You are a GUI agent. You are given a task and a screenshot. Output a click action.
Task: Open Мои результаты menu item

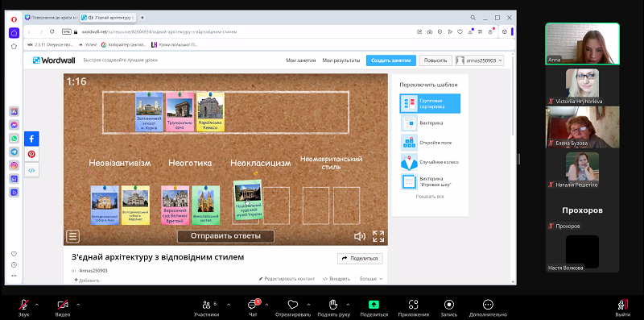341,60
